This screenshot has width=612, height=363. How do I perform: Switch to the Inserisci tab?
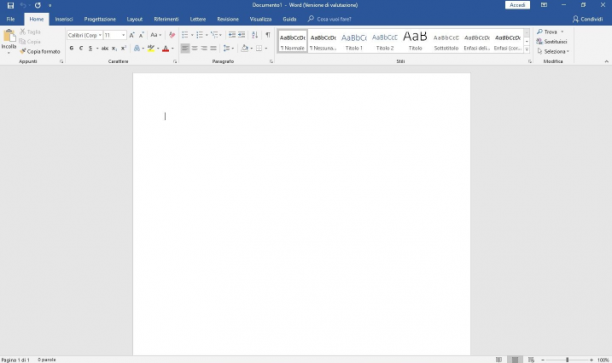(64, 19)
